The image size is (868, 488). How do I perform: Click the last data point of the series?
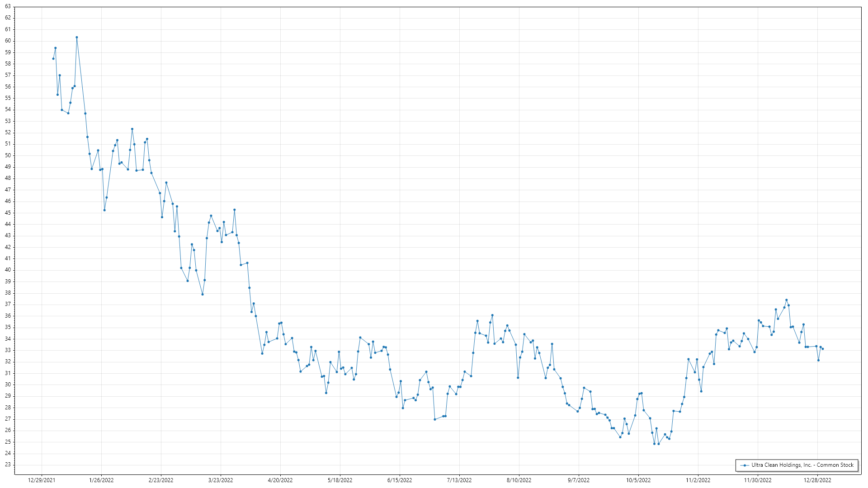click(x=822, y=349)
